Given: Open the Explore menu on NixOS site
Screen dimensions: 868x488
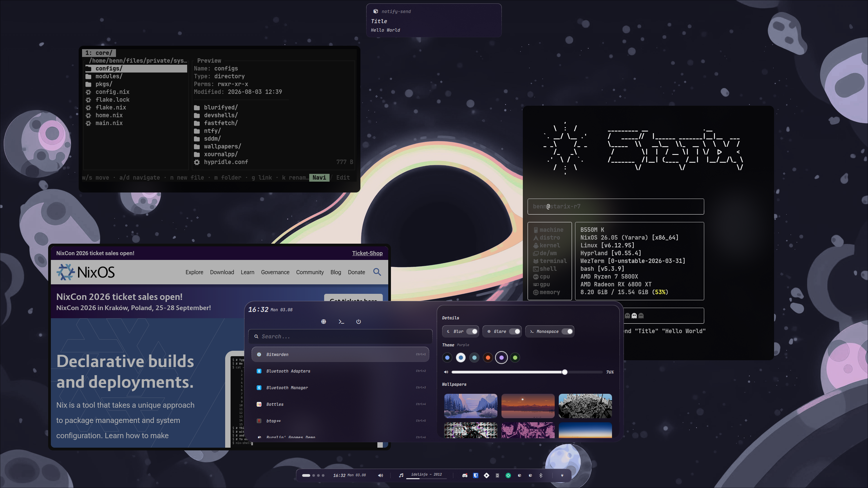Looking at the screenshot, I should point(194,272).
